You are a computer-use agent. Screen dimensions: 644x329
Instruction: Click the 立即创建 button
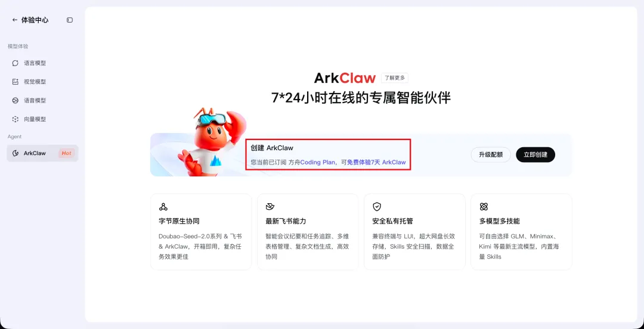[x=535, y=155]
